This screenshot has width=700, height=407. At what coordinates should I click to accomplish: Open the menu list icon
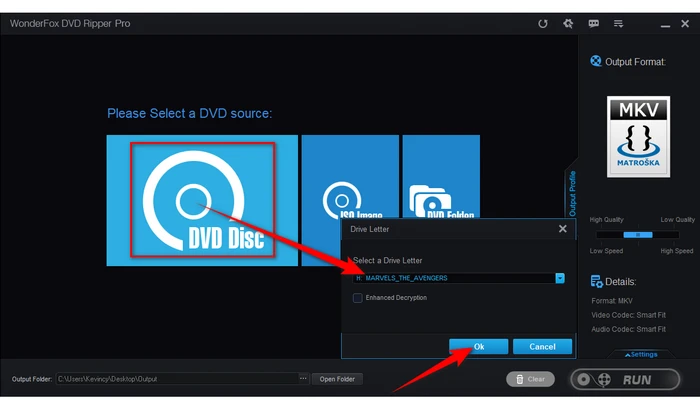pyautogui.click(x=618, y=24)
